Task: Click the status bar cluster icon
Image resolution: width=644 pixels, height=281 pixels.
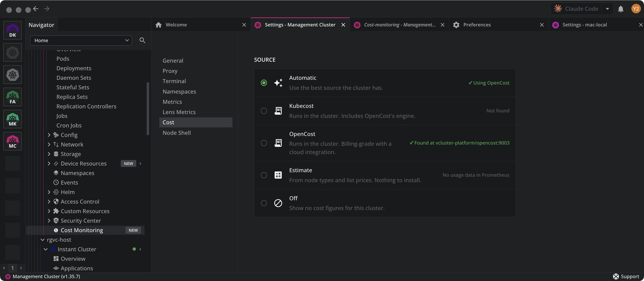Action: pos(8,276)
